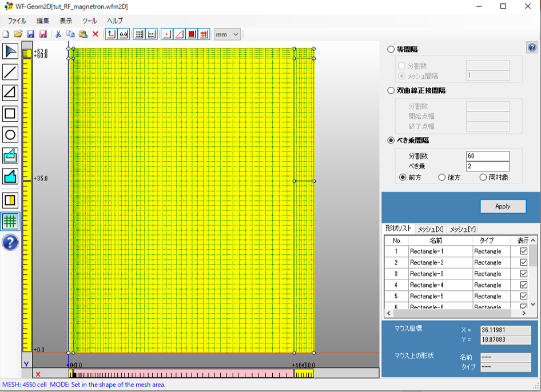Toggle the red point display icon

tap(166, 34)
